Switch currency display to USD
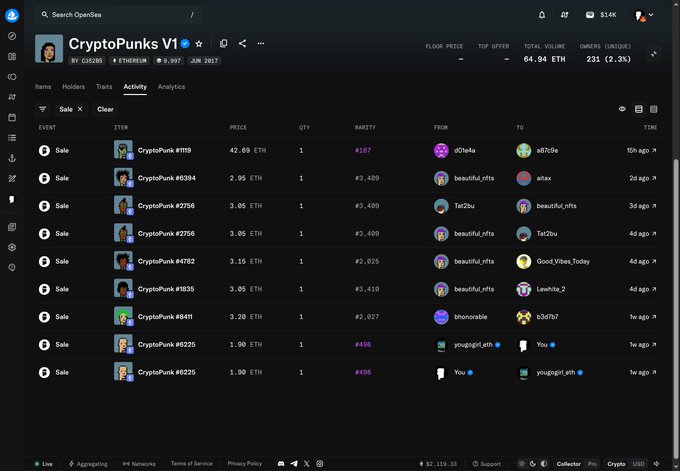This screenshot has height=471, width=680. coord(638,464)
